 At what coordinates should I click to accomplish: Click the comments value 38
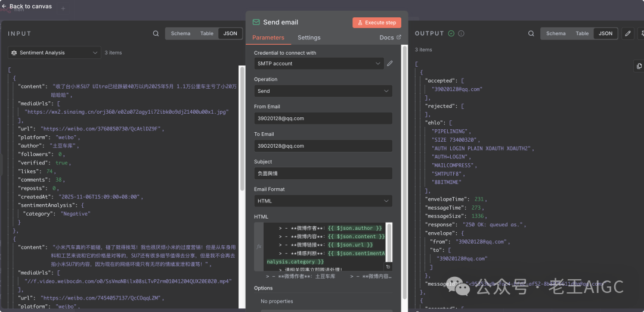click(58, 180)
